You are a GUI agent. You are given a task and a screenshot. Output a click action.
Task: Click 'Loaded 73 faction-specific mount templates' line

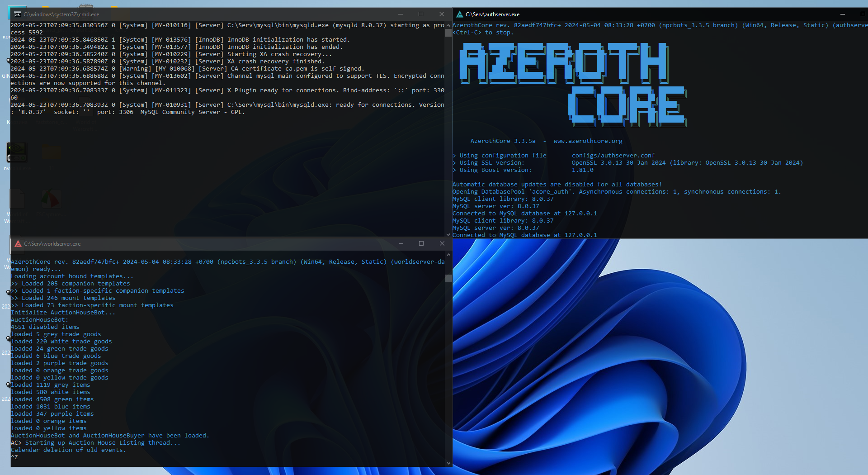pos(92,305)
